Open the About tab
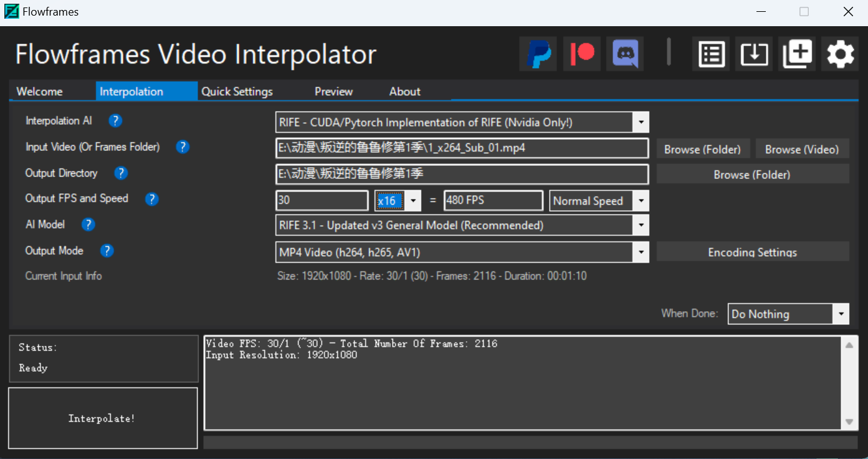The image size is (868, 459). (x=405, y=92)
